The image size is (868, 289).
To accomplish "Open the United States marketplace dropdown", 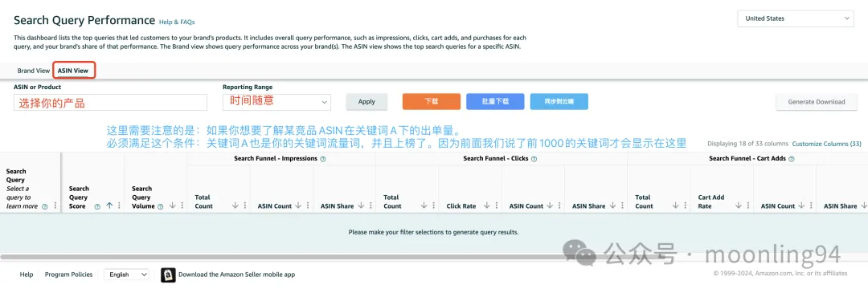I will pos(796,18).
